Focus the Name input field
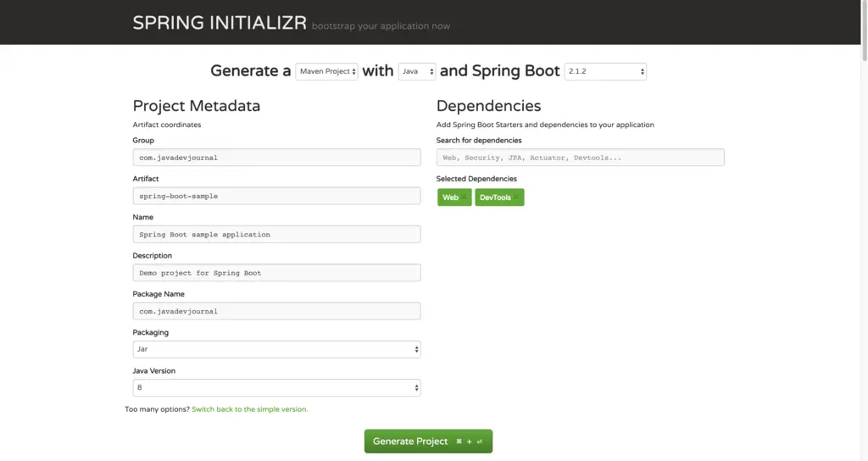The height and width of the screenshot is (461, 868). pos(277,234)
